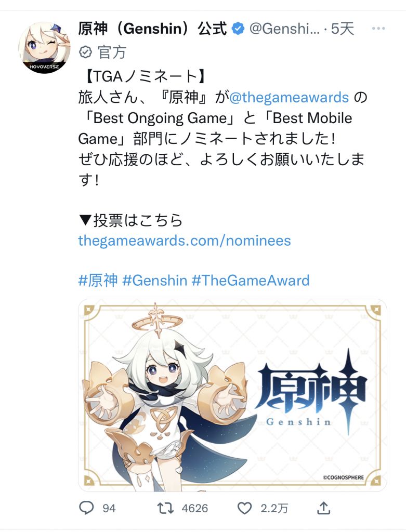Click the blue verified badge
The image size is (406, 532).
tap(238, 29)
